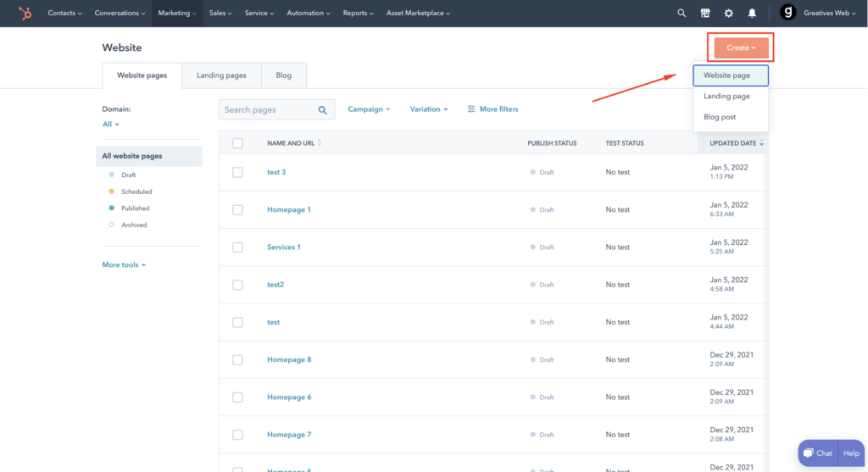The image size is (868, 472).
Task: Open the test 3 page link
Action: [x=276, y=172]
